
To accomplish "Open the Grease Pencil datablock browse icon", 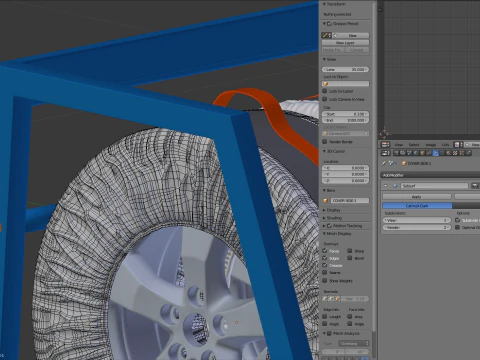I will pyautogui.click(x=326, y=35).
